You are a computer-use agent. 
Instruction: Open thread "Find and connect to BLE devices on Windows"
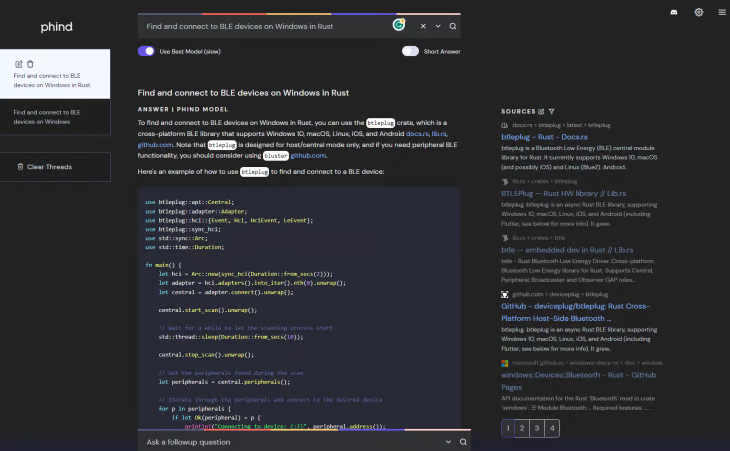pyautogui.click(x=55, y=117)
